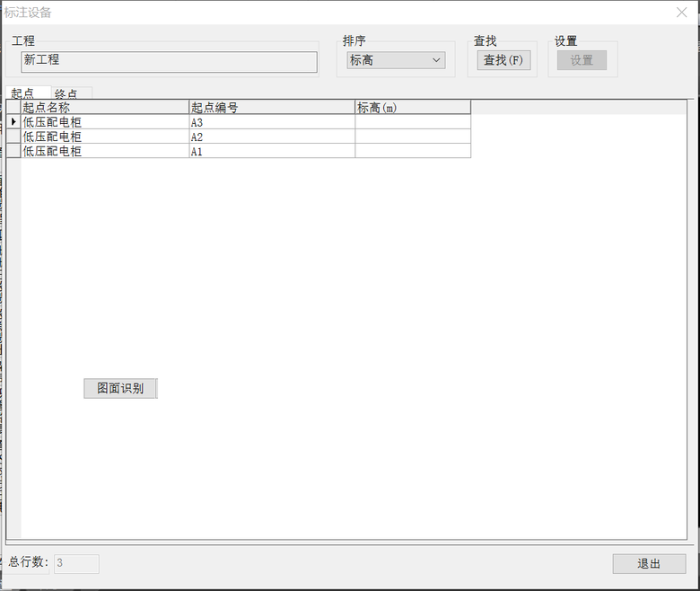Click the 总行数 field showing 3
Viewport: 700px width, 591px height.
point(76,563)
